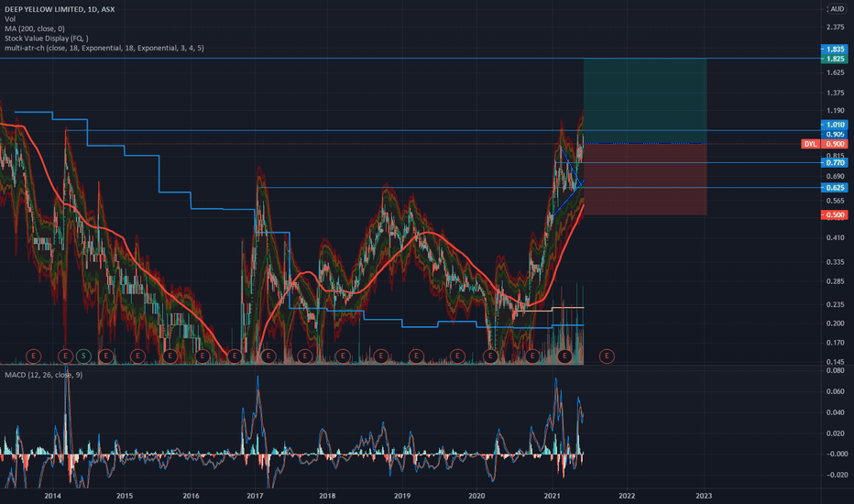Image resolution: width=854 pixels, height=504 pixels.
Task: Click the 0.770 blue price label
Action: [x=834, y=162]
